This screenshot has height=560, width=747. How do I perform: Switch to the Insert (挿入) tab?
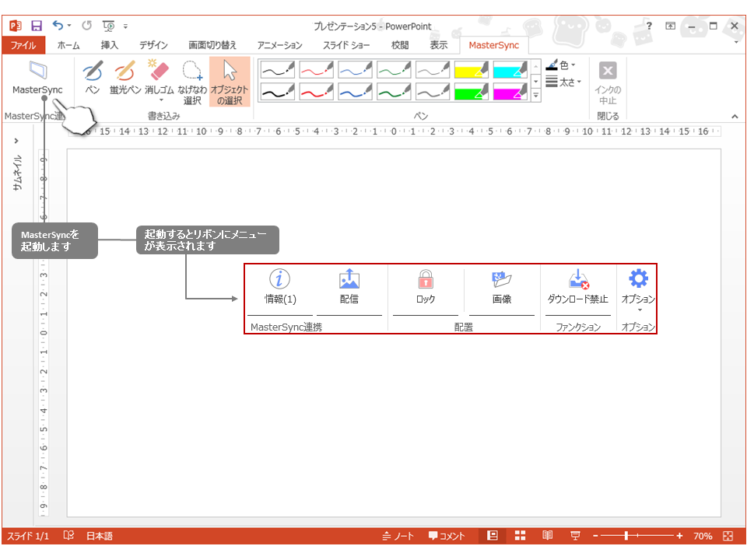pyautogui.click(x=109, y=45)
